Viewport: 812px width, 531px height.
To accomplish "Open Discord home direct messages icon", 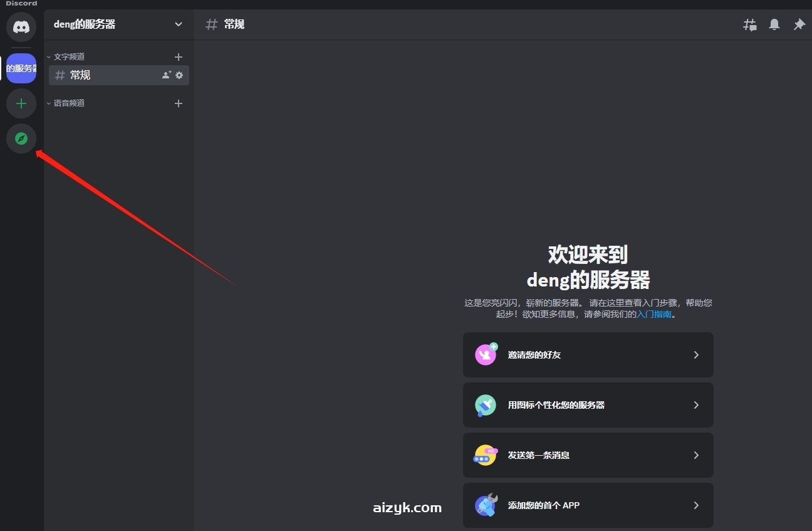I will click(x=21, y=28).
